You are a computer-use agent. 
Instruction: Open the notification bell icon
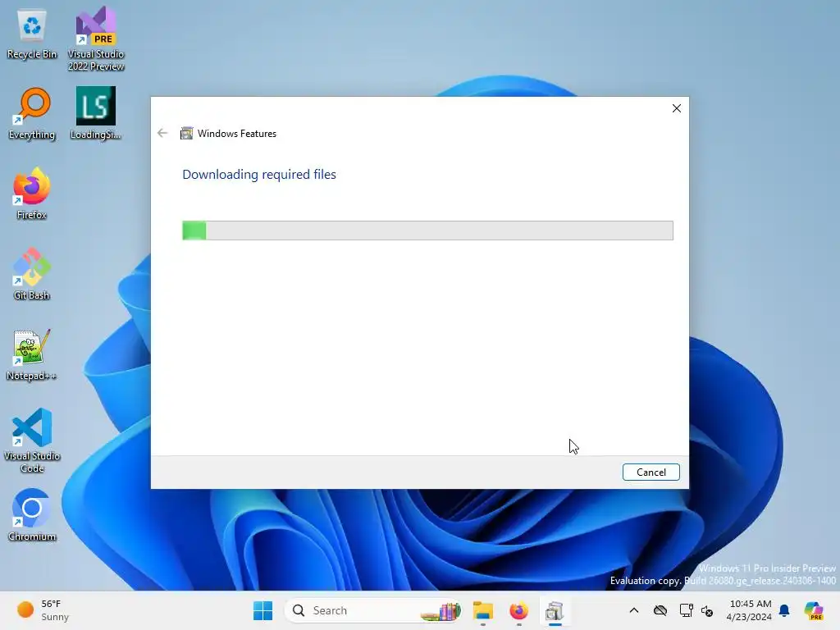784,610
